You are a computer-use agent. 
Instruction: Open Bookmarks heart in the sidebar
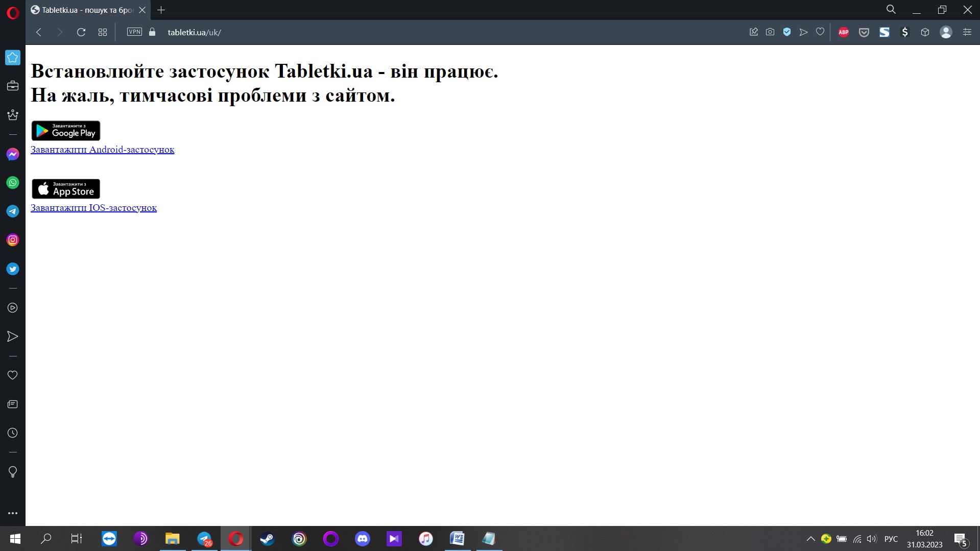tap(13, 375)
